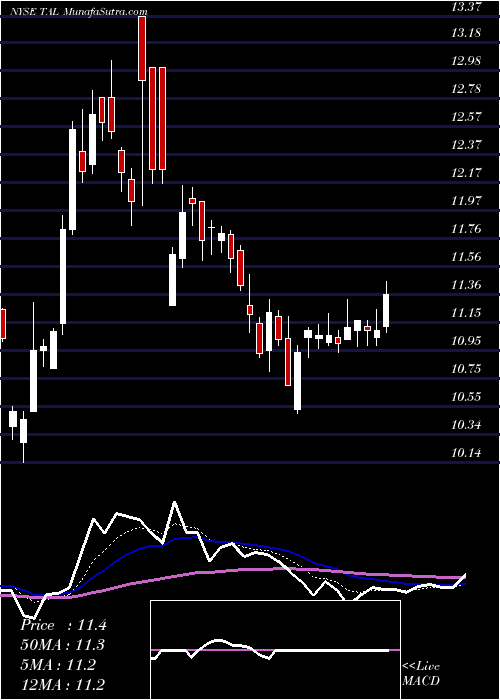Click the 10.34 price axis label
500x700 pixels.
(x=467, y=425)
